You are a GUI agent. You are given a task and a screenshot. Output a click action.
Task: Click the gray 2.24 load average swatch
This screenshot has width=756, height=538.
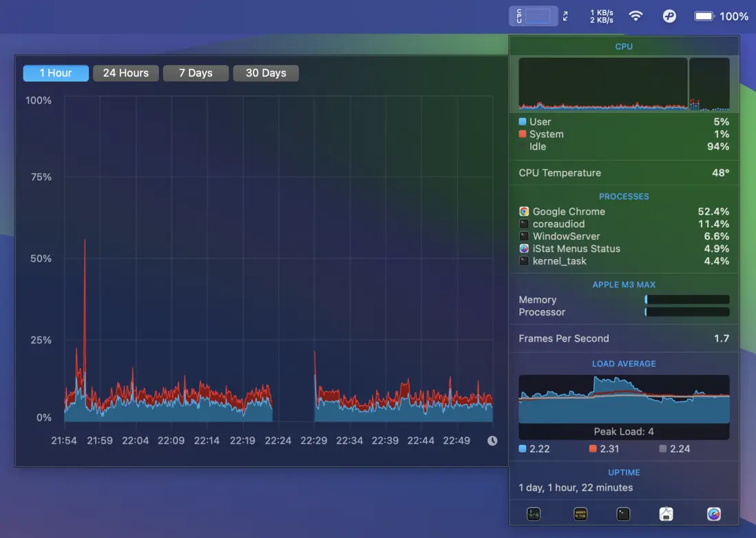click(x=663, y=448)
